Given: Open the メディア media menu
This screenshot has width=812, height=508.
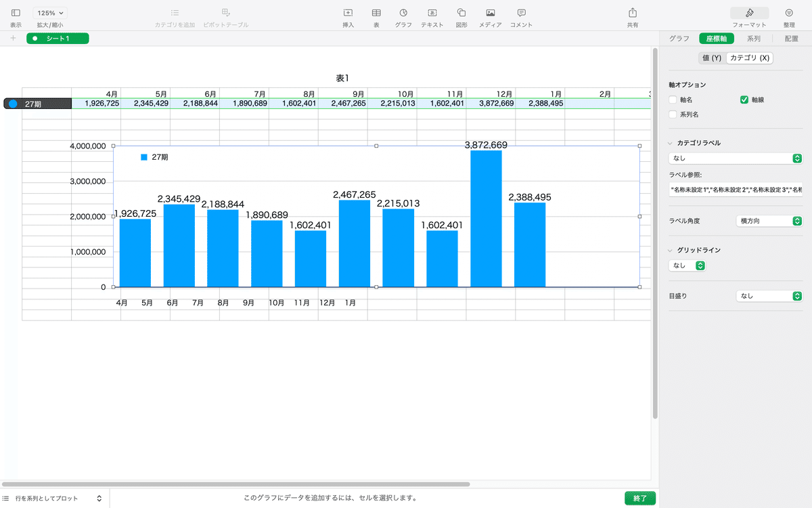Looking at the screenshot, I should (x=491, y=13).
